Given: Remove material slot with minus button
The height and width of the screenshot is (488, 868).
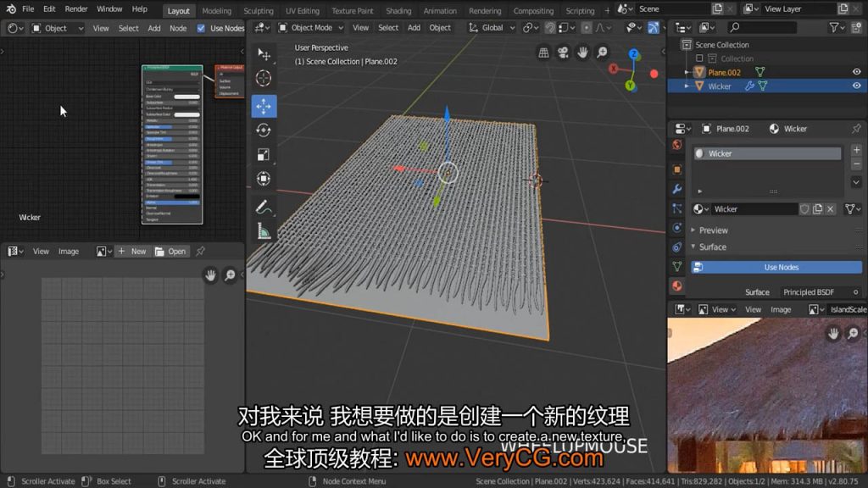Looking at the screenshot, I should [x=856, y=164].
